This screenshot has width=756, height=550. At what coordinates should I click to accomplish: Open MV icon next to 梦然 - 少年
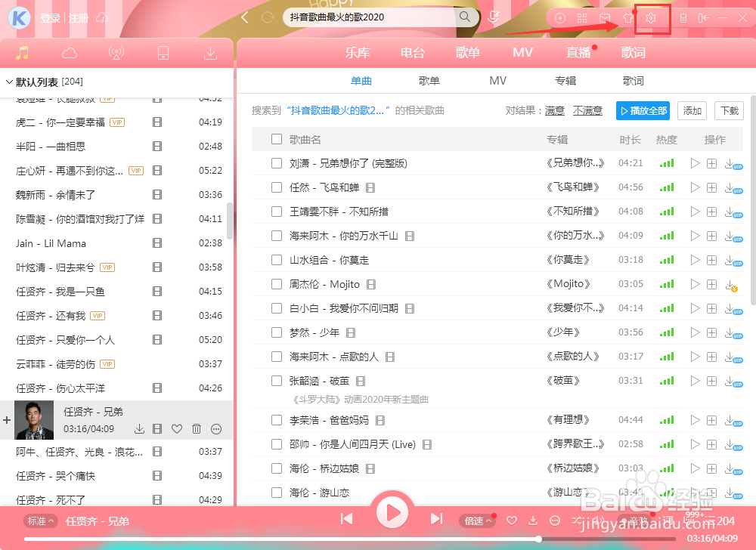coord(351,332)
